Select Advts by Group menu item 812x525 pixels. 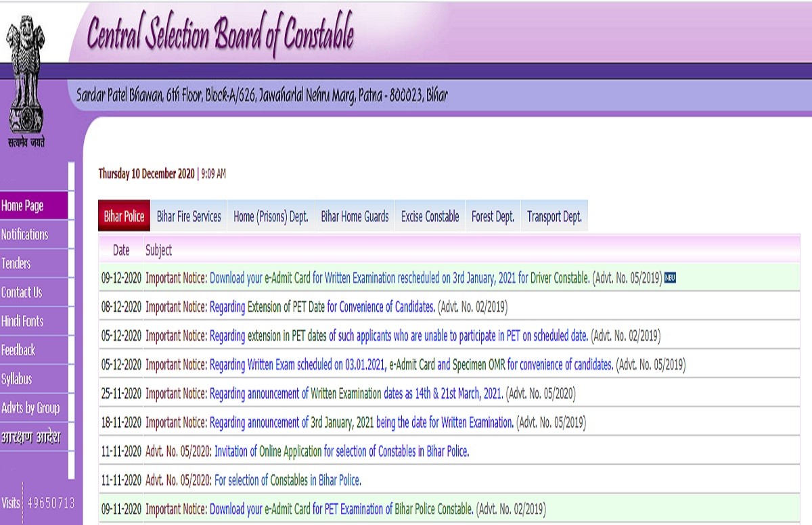point(30,408)
